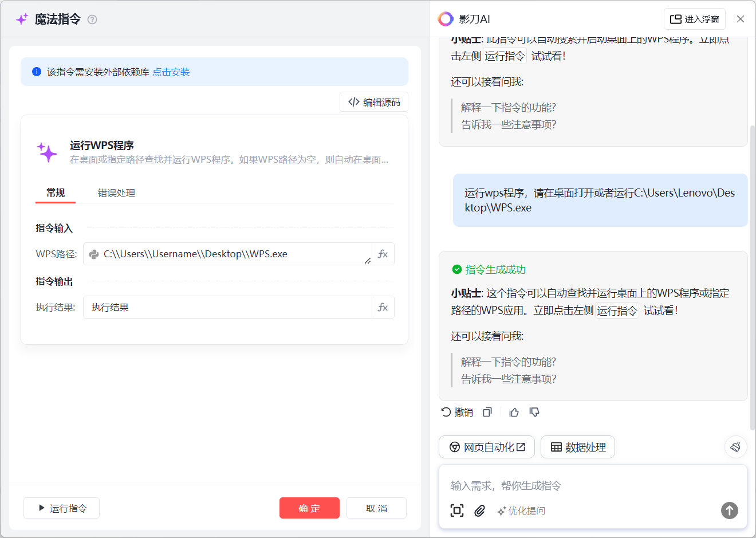Click upper suggestion 告诉我一些注意事项?
Viewport: 756px width, 538px height.
(509, 124)
